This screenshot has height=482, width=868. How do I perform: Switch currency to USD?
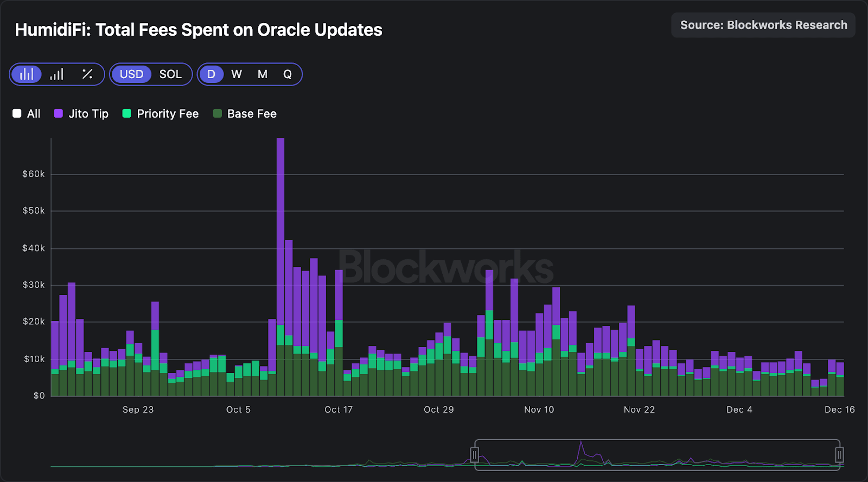(x=131, y=74)
